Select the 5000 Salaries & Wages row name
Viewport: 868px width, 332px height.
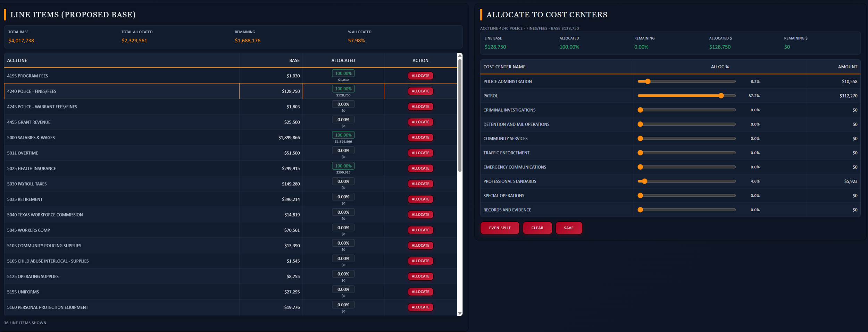pos(31,138)
